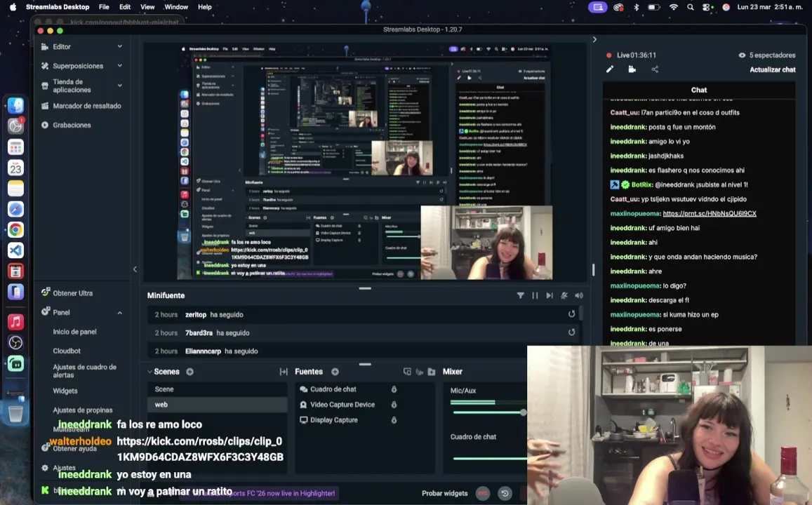This screenshot has width=812, height=505.
Task: Click Actualizar chat
Action: click(x=772, y=69)
